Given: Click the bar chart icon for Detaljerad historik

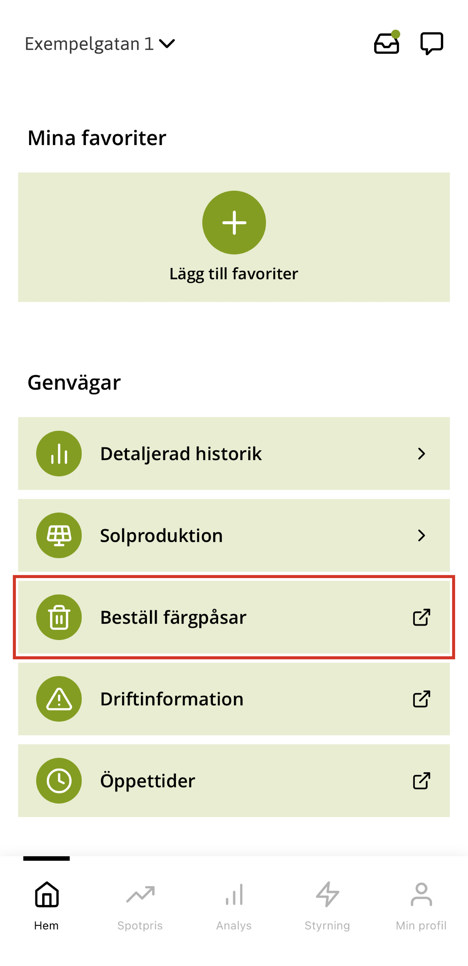Looking at the screenshot, I should [x=59, y=453].
